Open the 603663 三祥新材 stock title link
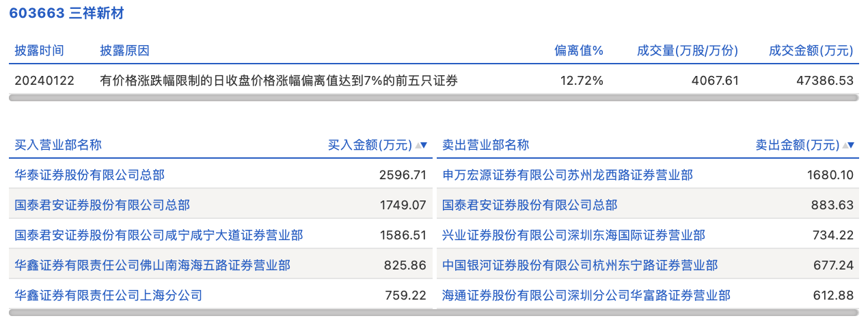Image resolution: width=868 pixels, height=327 pixels. (66, 13)
